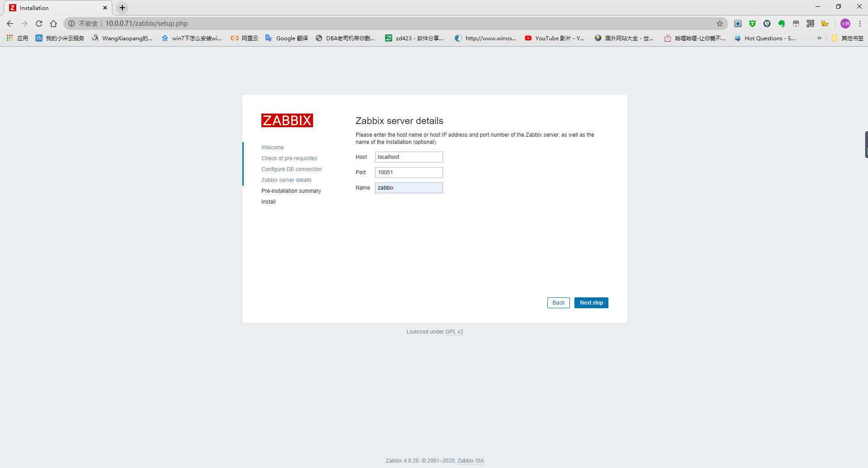
Task: Open the WangXiaopang bookmark
Action: [122, 38]
